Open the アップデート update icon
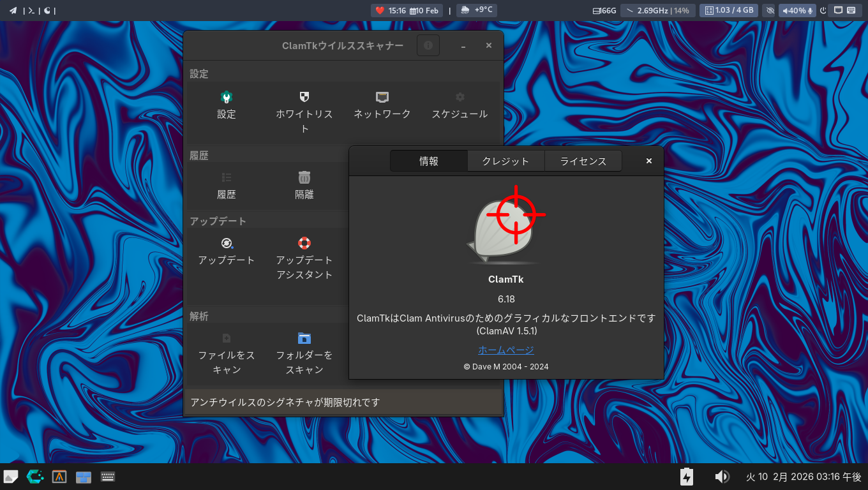868x490 pixels. [227, 243]
